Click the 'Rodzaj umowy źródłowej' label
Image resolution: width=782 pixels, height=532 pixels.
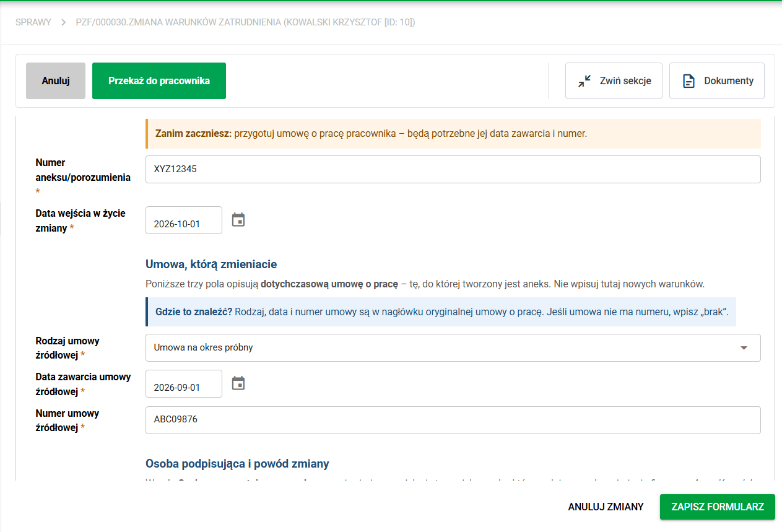click(67, 348)
